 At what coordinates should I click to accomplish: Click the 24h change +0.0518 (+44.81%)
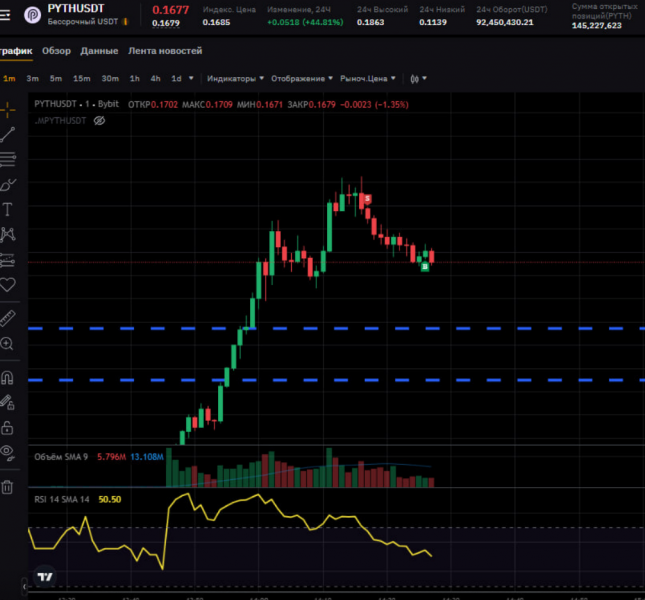point(305,22)
